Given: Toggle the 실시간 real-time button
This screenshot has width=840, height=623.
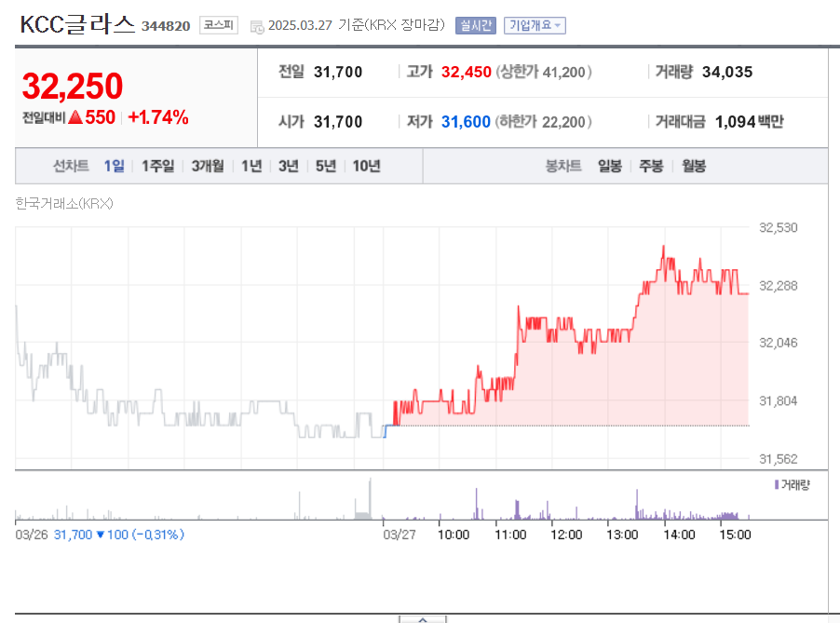Looking at the screenshot, I should pyautogui.click(x=476, y=25).
